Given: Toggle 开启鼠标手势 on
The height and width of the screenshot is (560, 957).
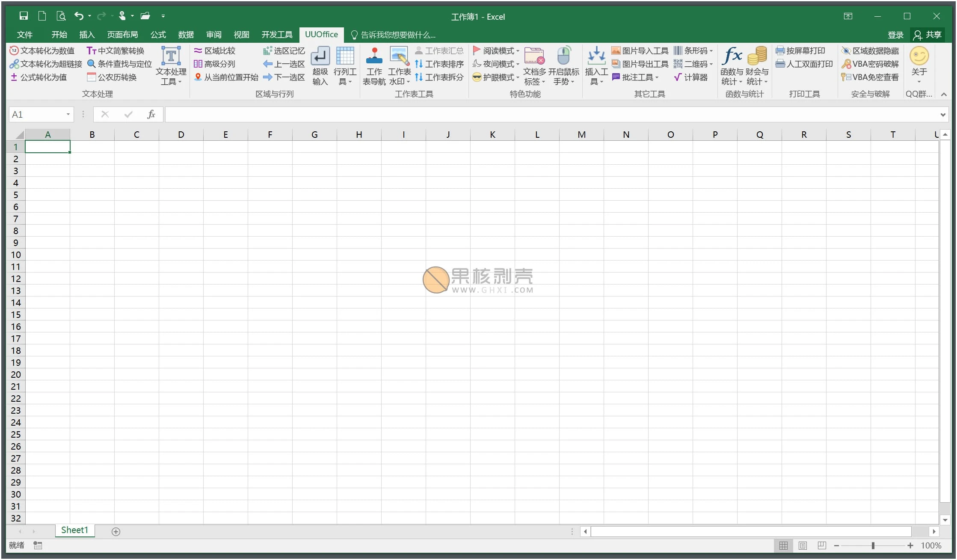Looking at the screenshot, I should point(563,56).
